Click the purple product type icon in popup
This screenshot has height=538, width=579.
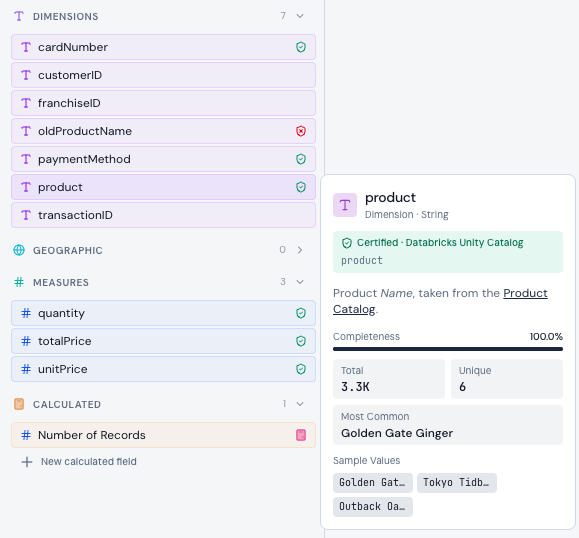click(x=345, y=205)
